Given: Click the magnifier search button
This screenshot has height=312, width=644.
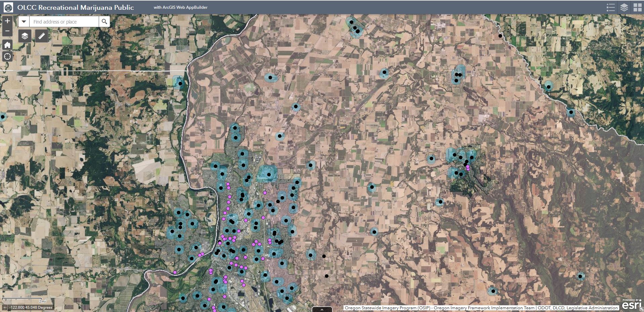Looking at the screenshot, I should point(104,22).
